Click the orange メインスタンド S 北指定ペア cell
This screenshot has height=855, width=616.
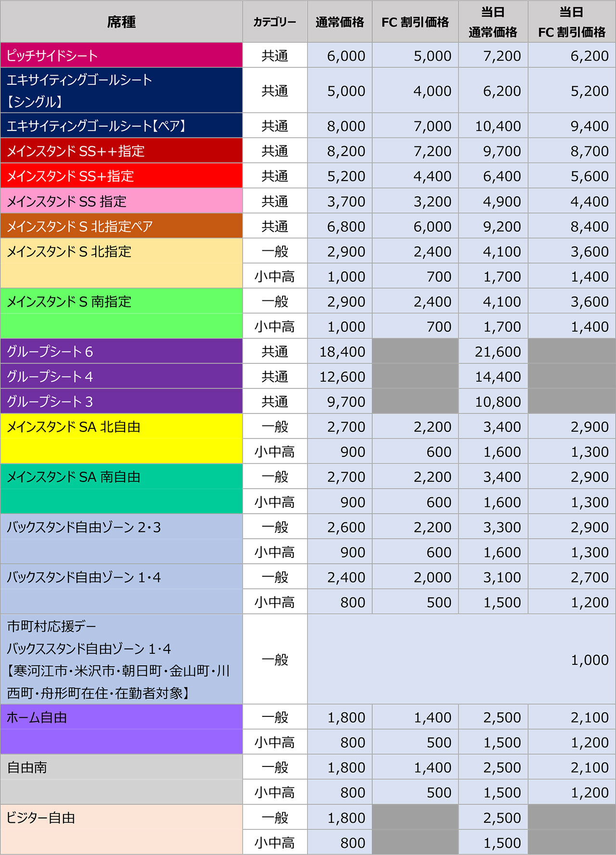[121, 226]
